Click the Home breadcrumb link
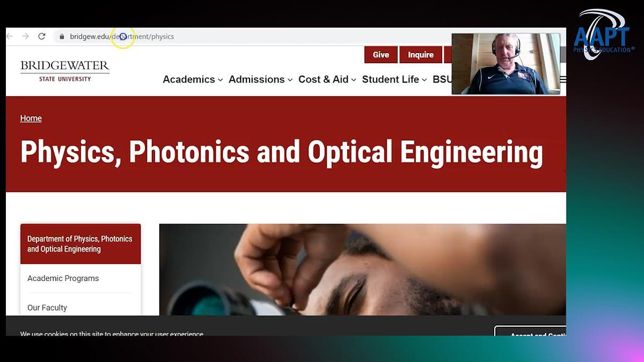The width and height of the screenshot is (644, 362). (x=31, y=119)
